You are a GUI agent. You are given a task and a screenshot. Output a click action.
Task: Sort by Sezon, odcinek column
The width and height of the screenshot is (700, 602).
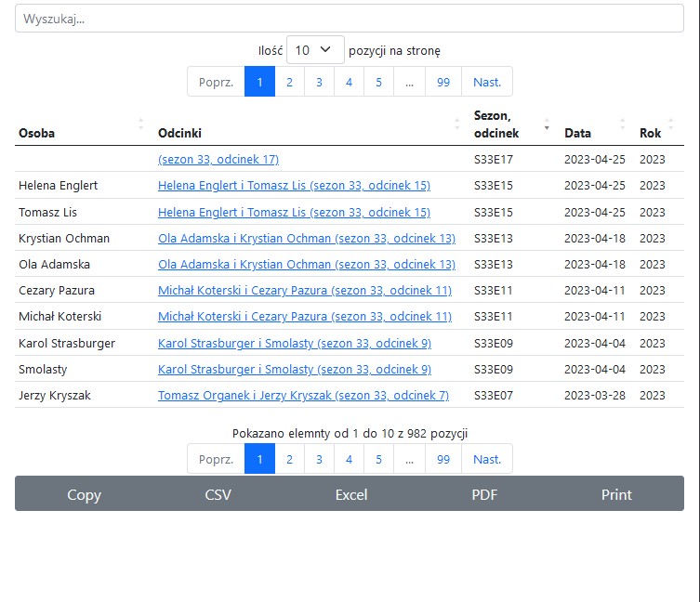point(509,124)
